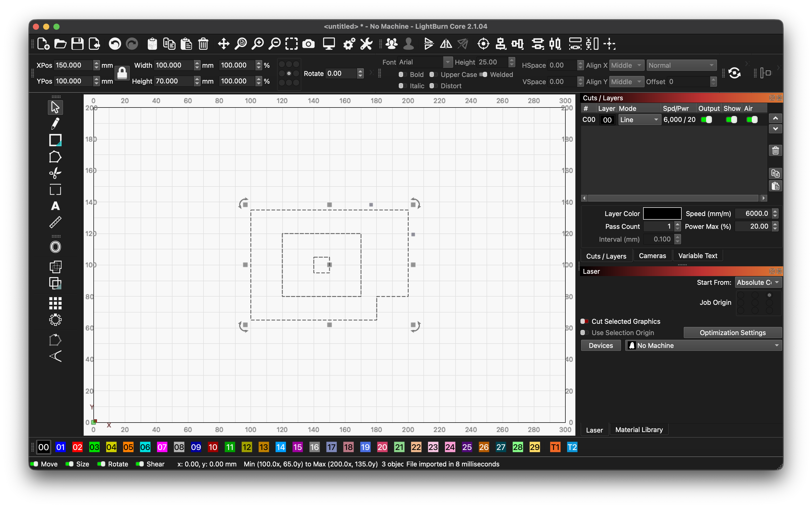Pick the red 02 palette swatch
This screenshot has width=812, height=508.
click(77, 447)
